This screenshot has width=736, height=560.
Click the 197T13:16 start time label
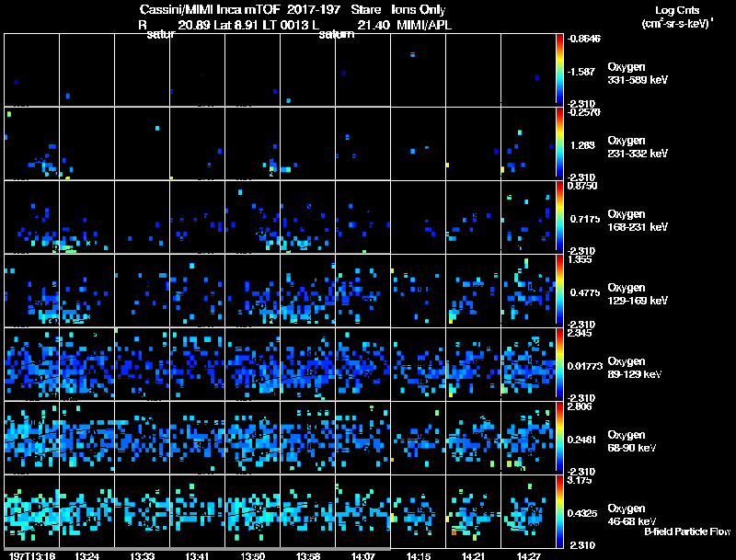click(x=32, y=556)
